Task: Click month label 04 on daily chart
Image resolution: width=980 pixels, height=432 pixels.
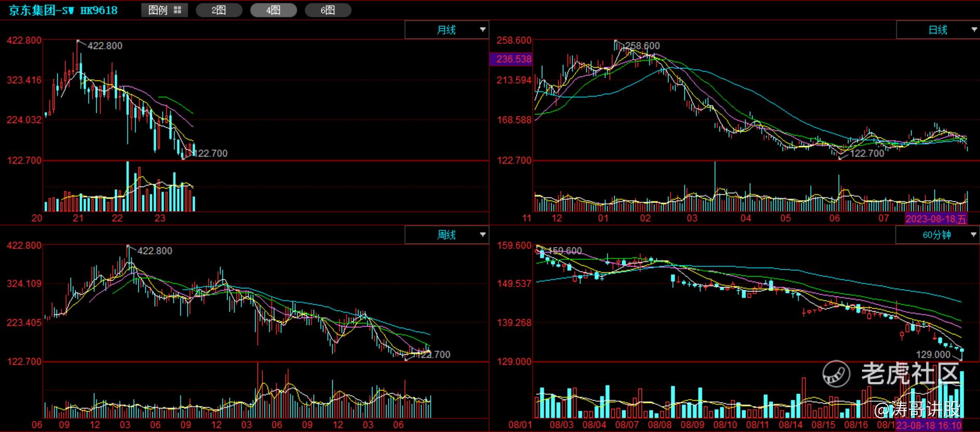Action: tap(746, 218)
